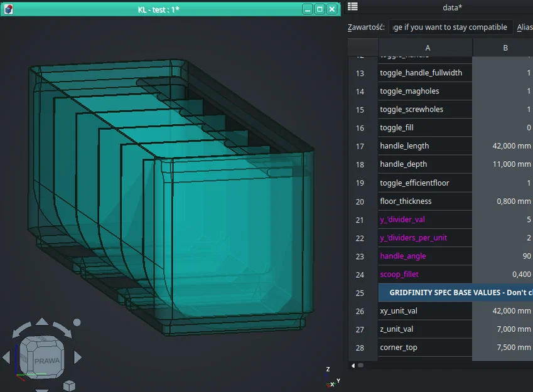The width and height of the screenshot is (533, 392).
Task: Select column A header in the spreadsheet
Action: (x=428, y=47)
